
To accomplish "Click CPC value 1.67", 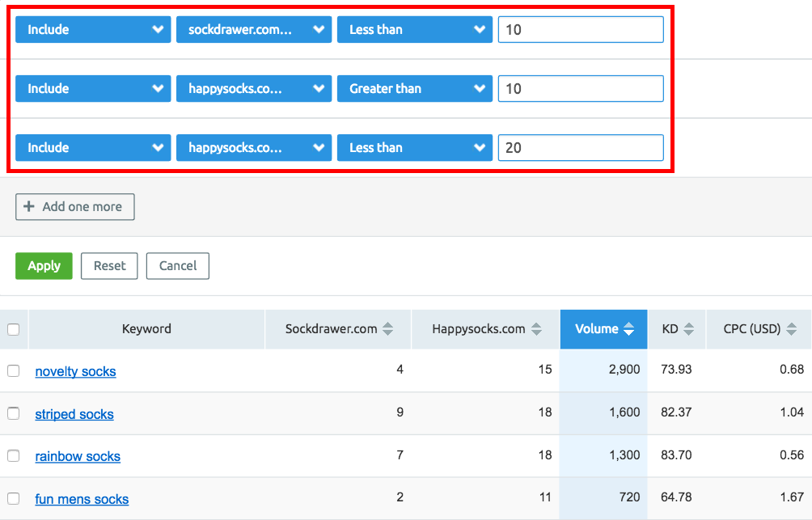I will 792,497.
